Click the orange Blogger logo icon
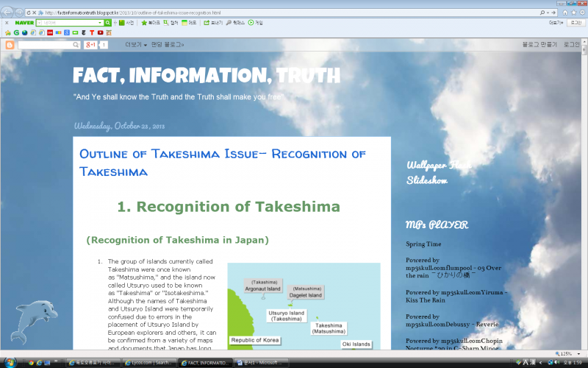 click(x=10, y=45)
